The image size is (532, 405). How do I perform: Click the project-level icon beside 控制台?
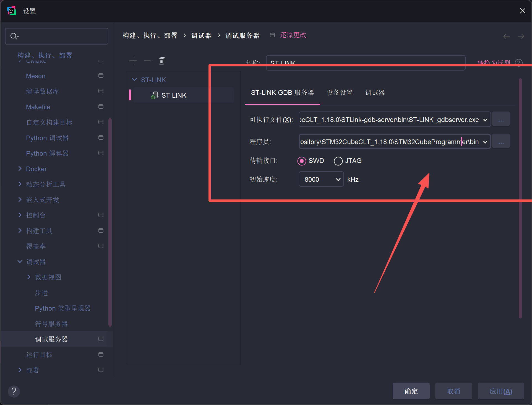101,215
